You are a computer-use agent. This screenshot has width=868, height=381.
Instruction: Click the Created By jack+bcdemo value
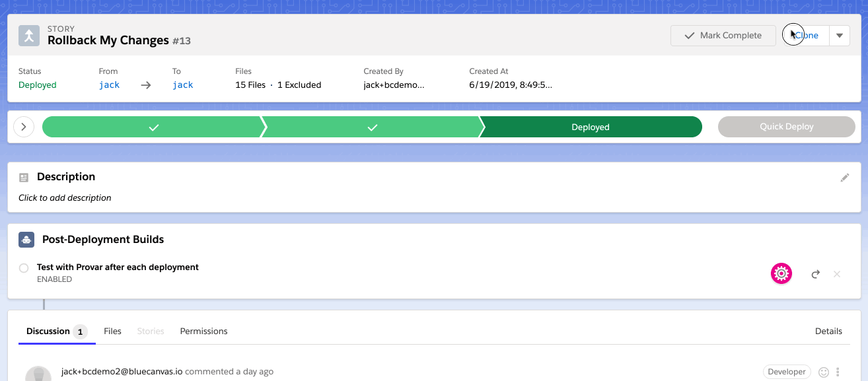[x=394, y=85]
